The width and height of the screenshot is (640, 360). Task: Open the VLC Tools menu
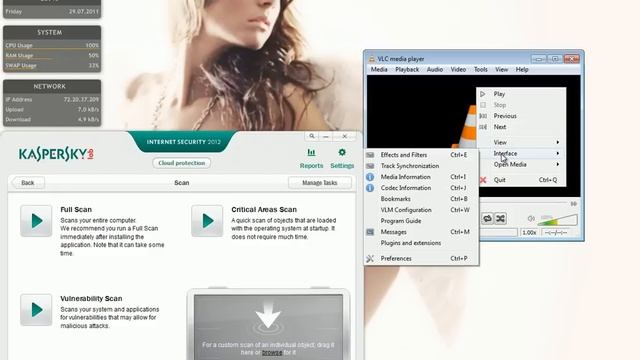point(480,69)
